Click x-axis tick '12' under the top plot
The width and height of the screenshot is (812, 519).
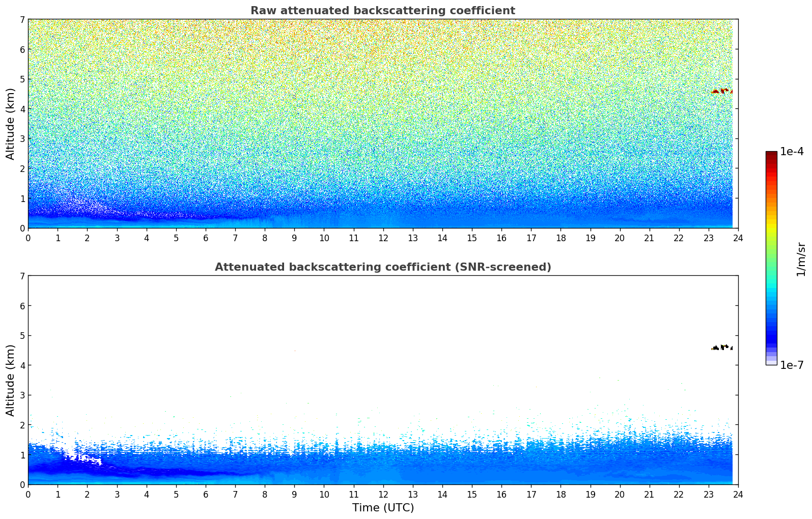(x=383, y=238)
